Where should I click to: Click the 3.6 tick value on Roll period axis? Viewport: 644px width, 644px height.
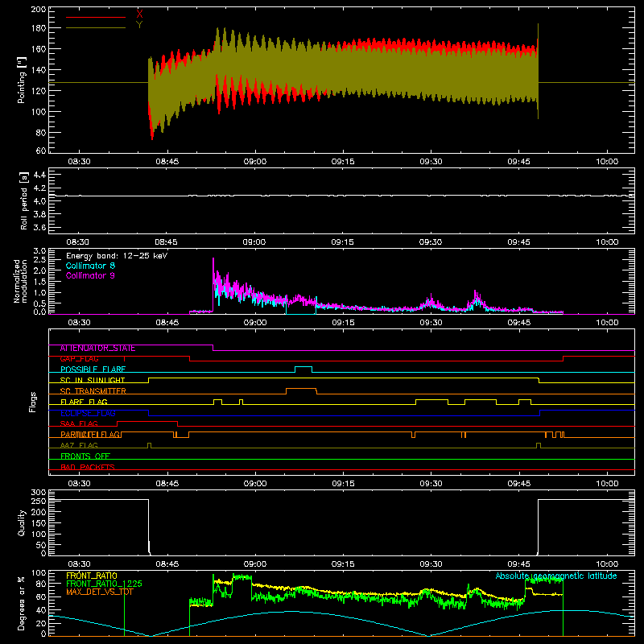[39, 228]
